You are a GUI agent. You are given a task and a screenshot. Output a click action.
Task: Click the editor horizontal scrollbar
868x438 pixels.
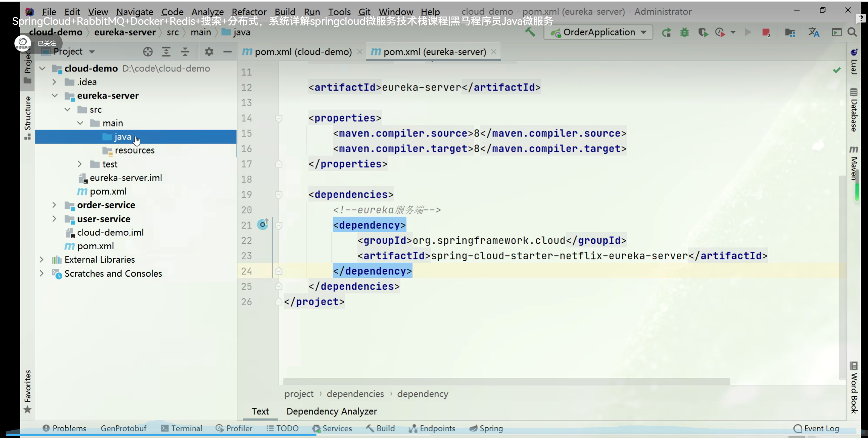pyautogui.click(x=506, y=382)
